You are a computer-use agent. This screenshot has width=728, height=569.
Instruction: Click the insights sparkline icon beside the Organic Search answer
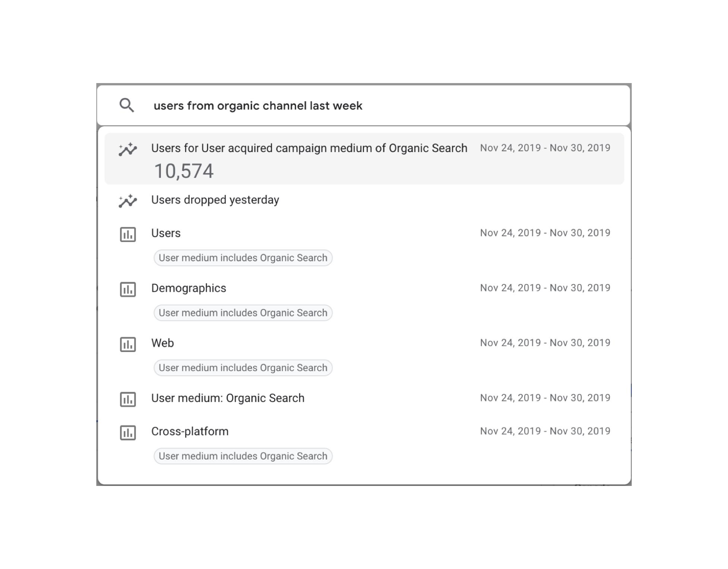127,149
